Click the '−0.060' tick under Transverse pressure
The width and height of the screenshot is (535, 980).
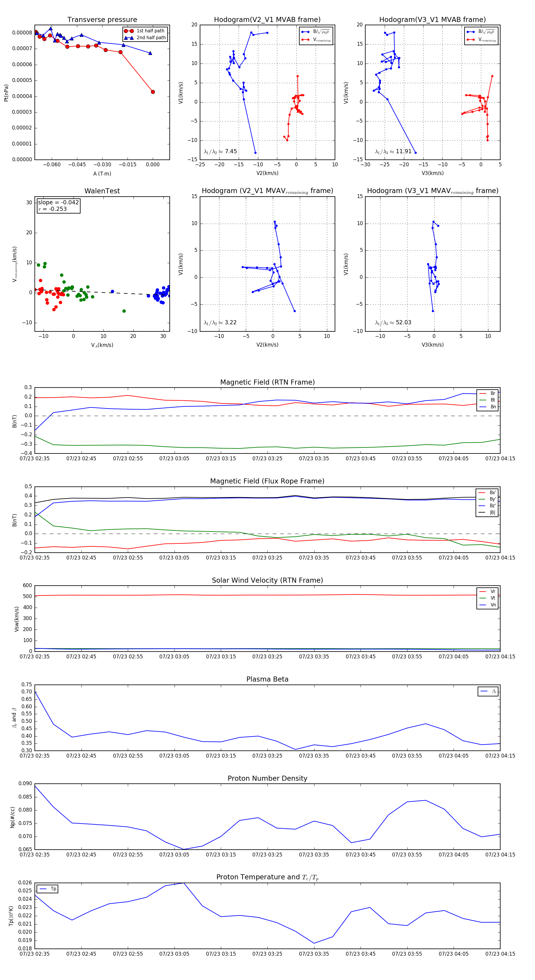click(x=51, y=165)
